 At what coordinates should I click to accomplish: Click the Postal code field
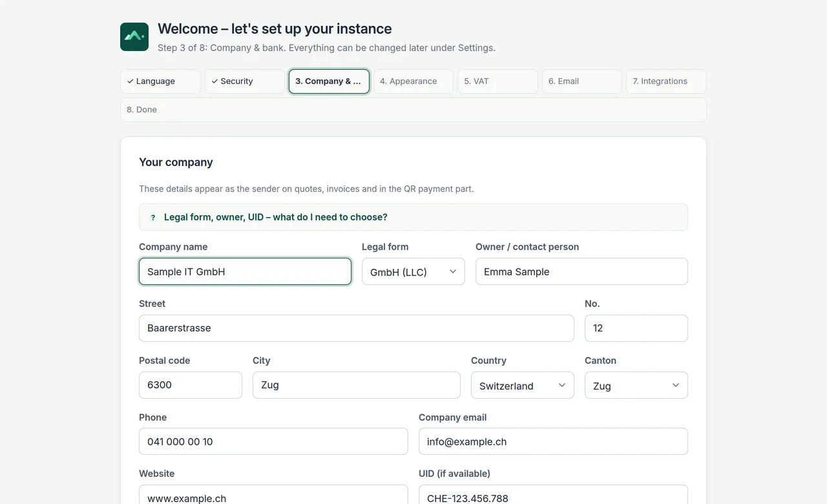click(191, 385)
